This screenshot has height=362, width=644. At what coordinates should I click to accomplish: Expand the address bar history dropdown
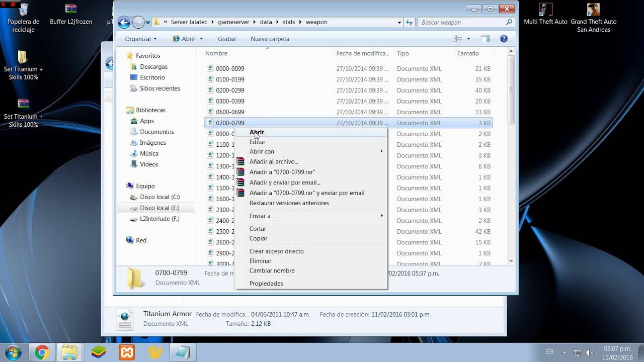click(399, 22)
